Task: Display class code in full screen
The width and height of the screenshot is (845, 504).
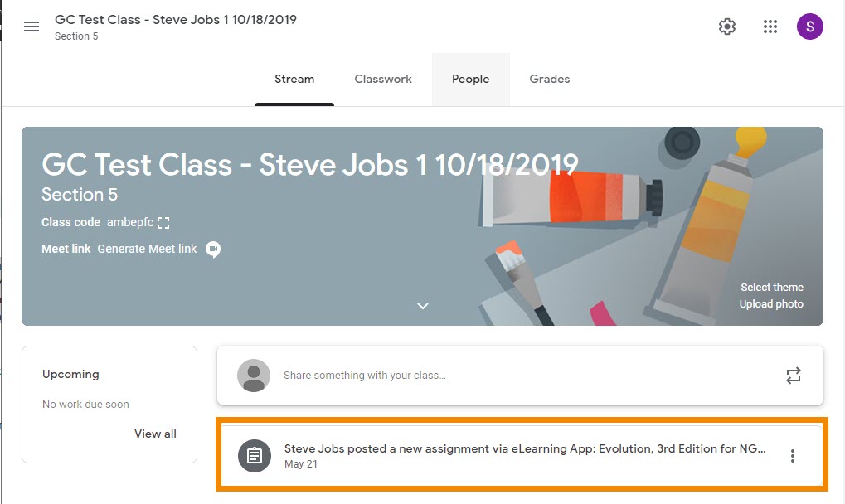Action: click(x=163, y=223)
